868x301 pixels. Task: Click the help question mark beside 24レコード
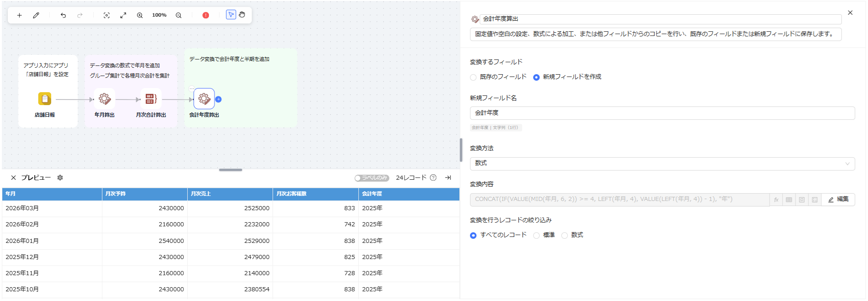pos(433,177)
